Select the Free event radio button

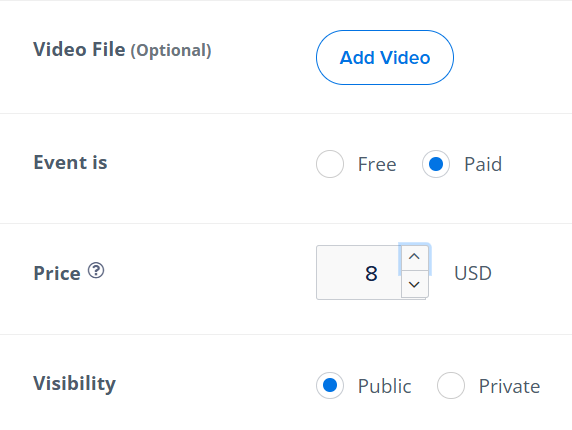click(x=330, y=164)
